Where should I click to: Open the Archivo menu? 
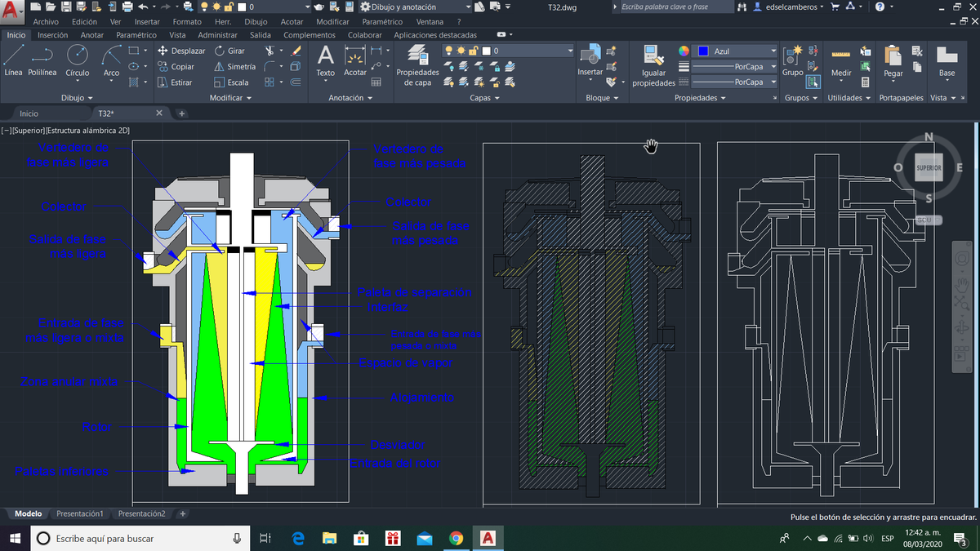pos(46,21)
